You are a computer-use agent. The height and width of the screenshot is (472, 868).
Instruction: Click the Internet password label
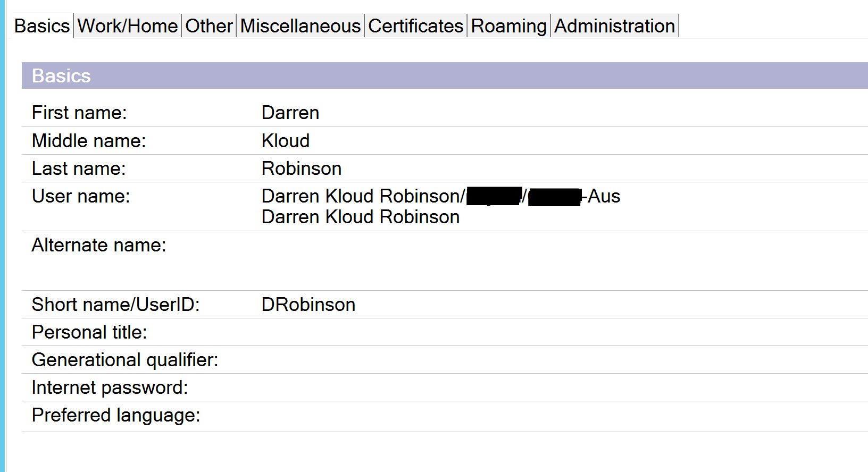(x=110, y=387)
